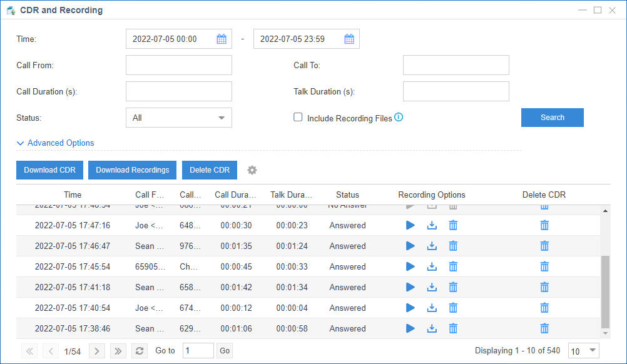Click the Download CDR button

click(49, 170)
